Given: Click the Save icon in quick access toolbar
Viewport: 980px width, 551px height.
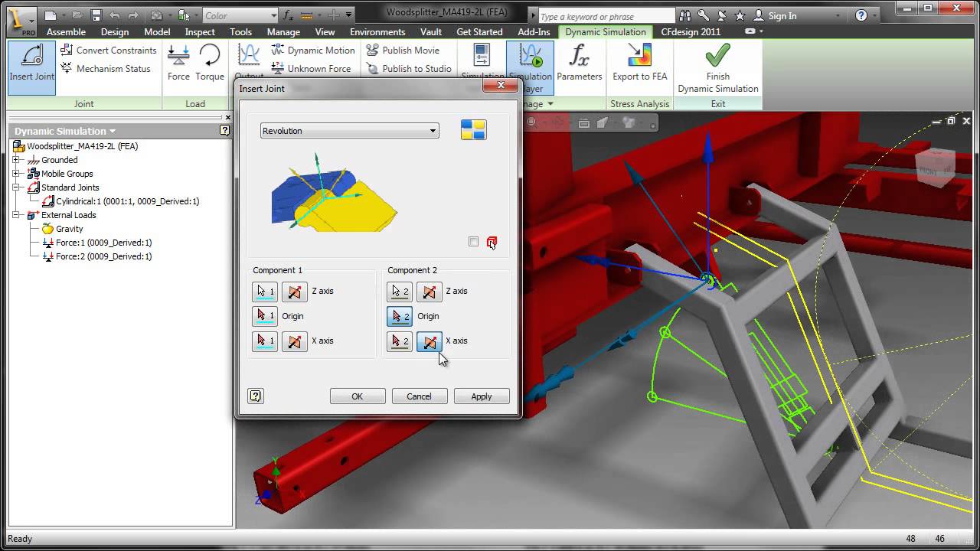Looking at the screenshot, I should tap(96, 15).
